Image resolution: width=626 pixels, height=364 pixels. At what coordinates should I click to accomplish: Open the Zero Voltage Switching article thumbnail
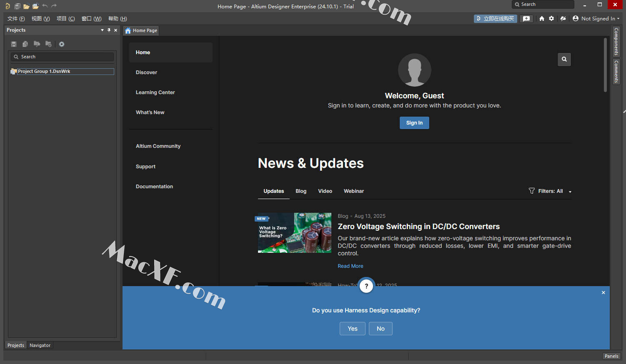point(295,233)
